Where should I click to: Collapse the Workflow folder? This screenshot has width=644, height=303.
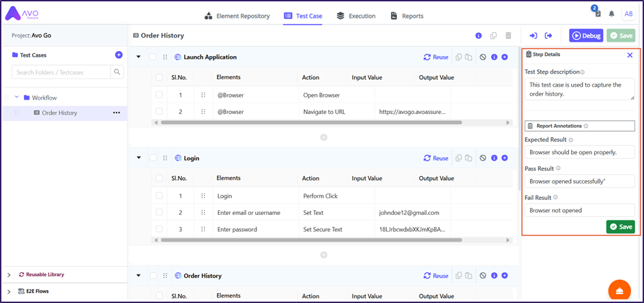tap(16, 98)
